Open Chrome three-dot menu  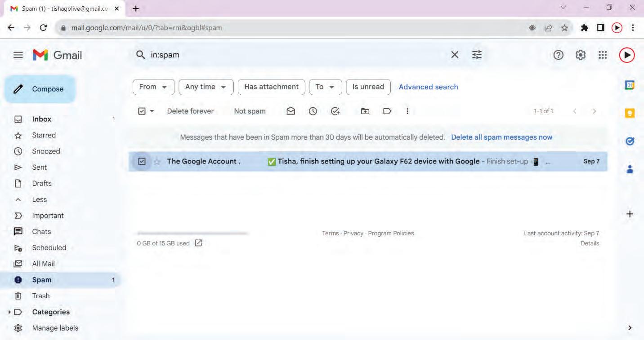pyautogui.click(x=633, y=28)
